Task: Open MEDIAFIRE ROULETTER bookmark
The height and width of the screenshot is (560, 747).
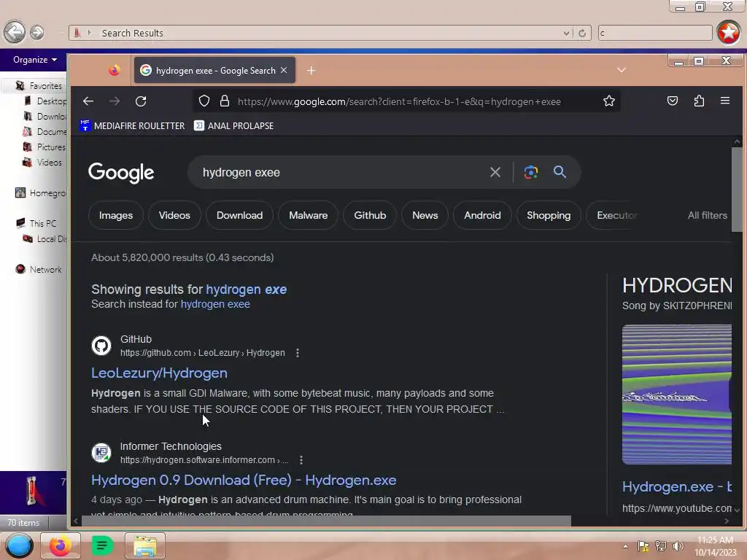Action: (x=132, y=125)
